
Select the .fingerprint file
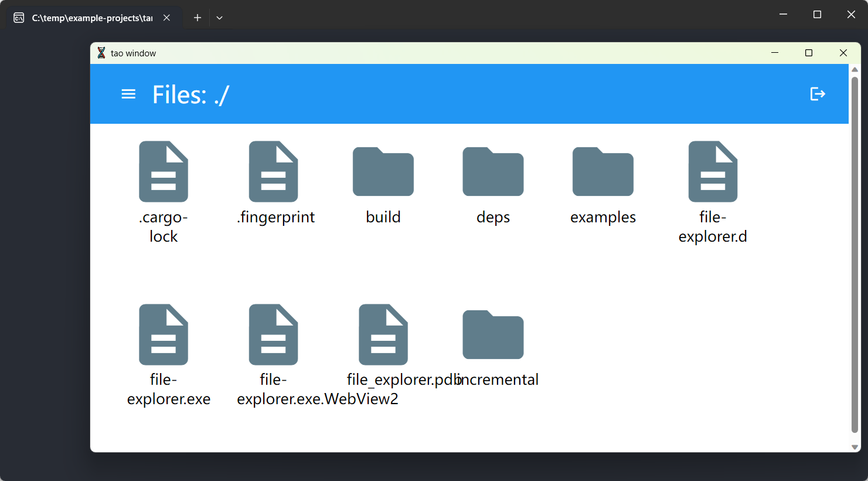pyautogui.click(x=273, y=171)
